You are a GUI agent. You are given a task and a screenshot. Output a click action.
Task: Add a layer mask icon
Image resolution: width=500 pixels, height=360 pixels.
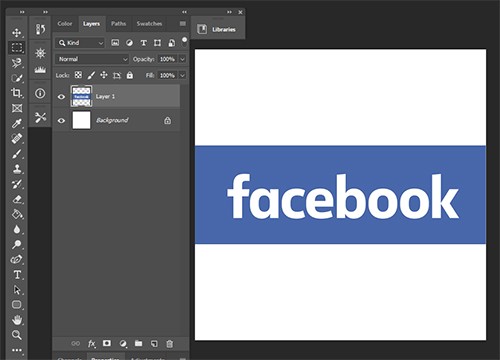(x=107, y=343)
